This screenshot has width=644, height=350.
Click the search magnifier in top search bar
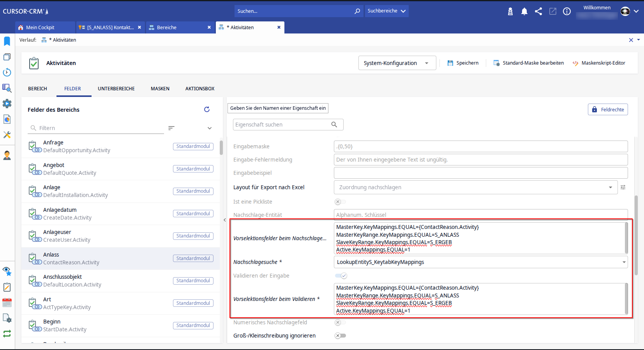click(x=357, y=11)
